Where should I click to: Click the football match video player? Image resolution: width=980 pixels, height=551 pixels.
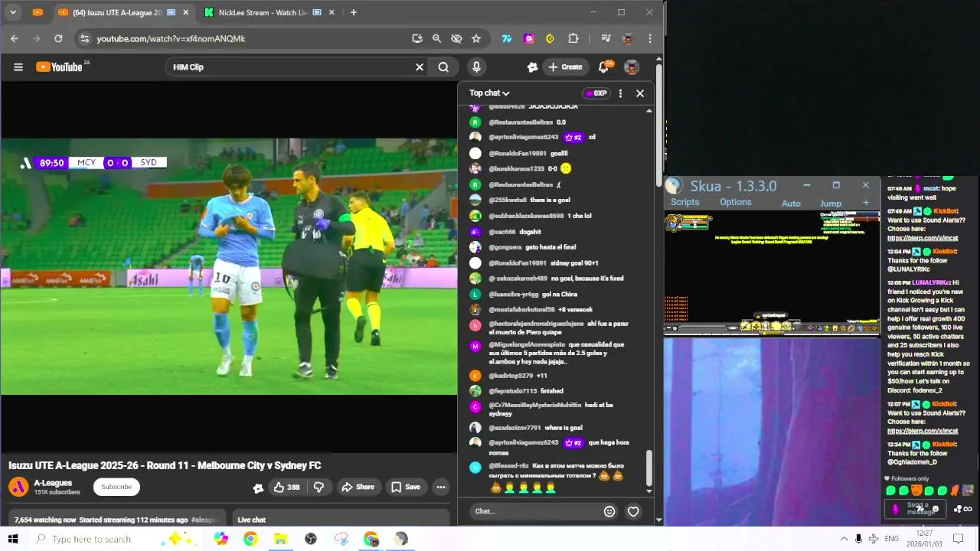(x=229, y=266)
